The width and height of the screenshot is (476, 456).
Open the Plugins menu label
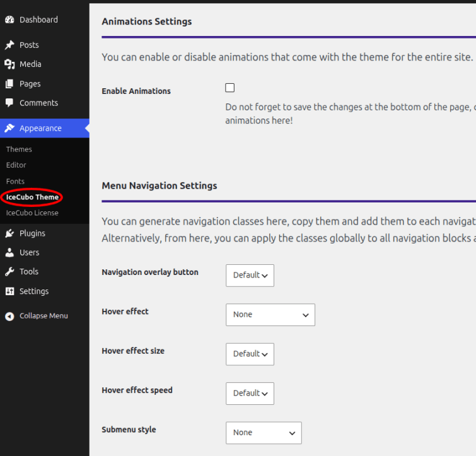(x=32, y=233)
